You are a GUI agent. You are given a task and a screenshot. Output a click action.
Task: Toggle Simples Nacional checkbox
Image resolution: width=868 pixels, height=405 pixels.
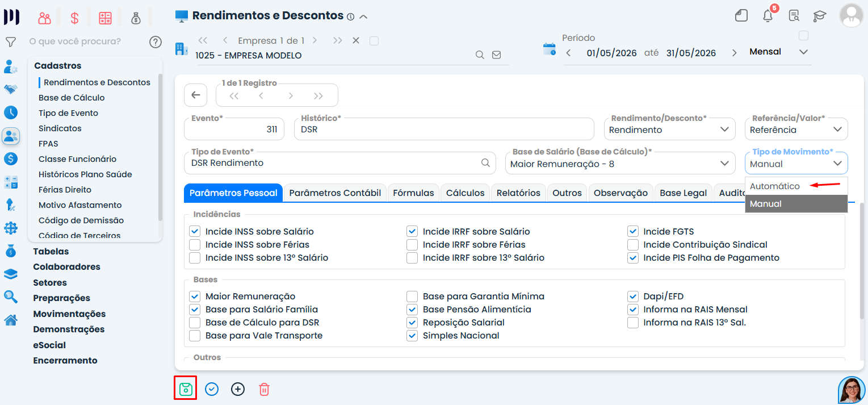point(412,335)
